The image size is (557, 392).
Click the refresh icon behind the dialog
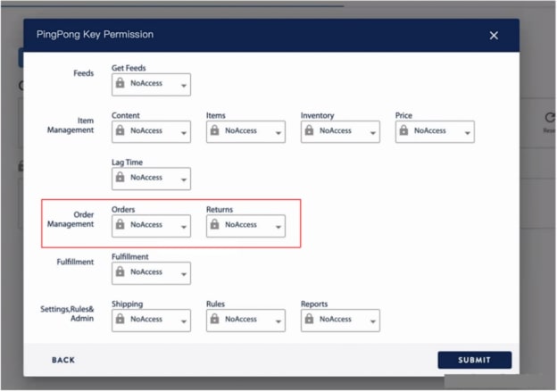550,117
